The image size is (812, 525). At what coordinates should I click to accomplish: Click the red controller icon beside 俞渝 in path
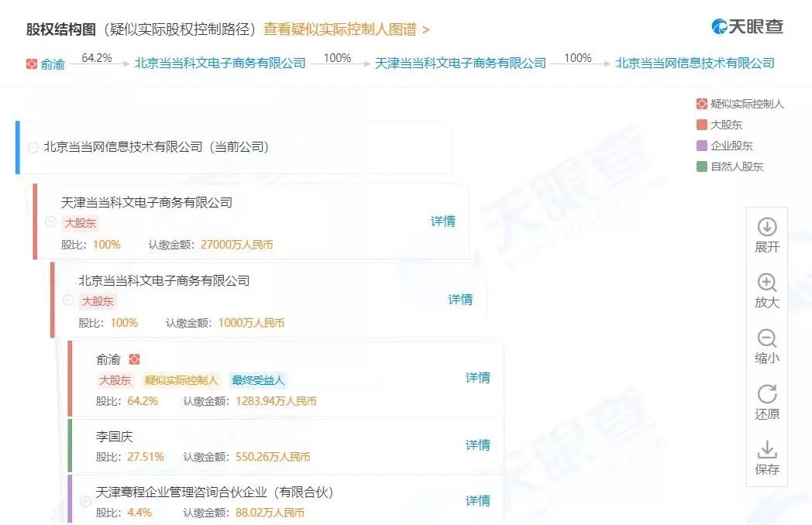tap(32, 63)
